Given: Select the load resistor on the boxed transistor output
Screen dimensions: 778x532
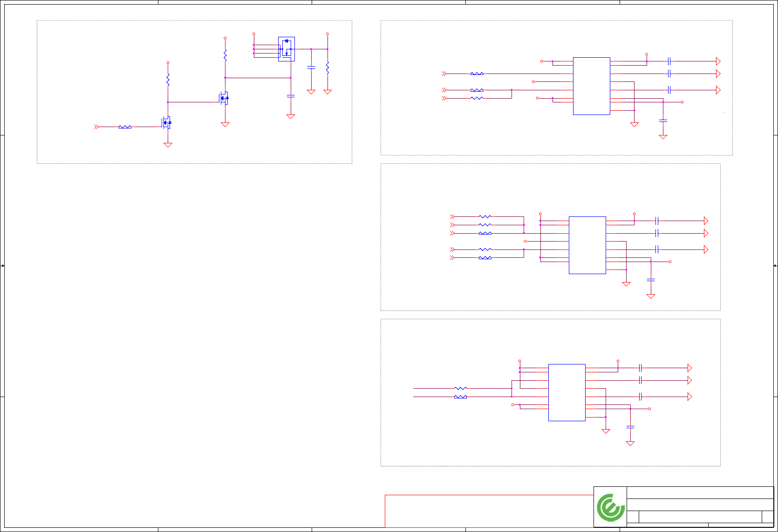Looking at the screenshot, I should (x=328, y=67).
